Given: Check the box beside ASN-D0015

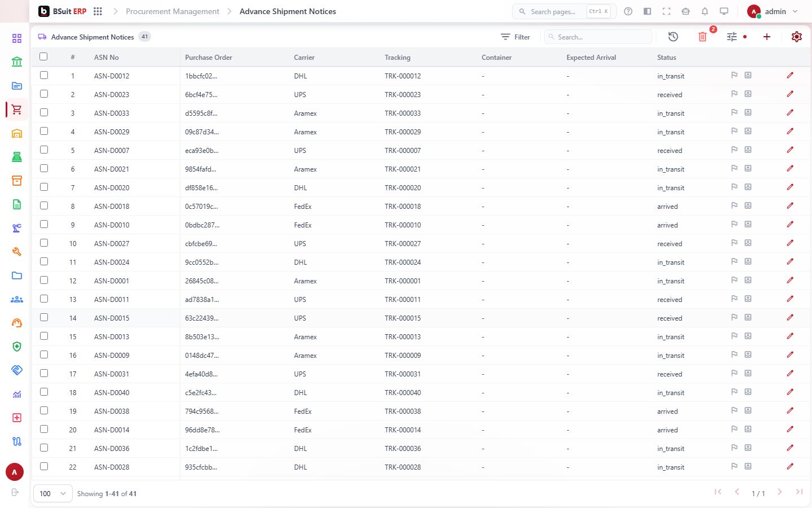Looking at the screenshot, I should tap(44, 317).
